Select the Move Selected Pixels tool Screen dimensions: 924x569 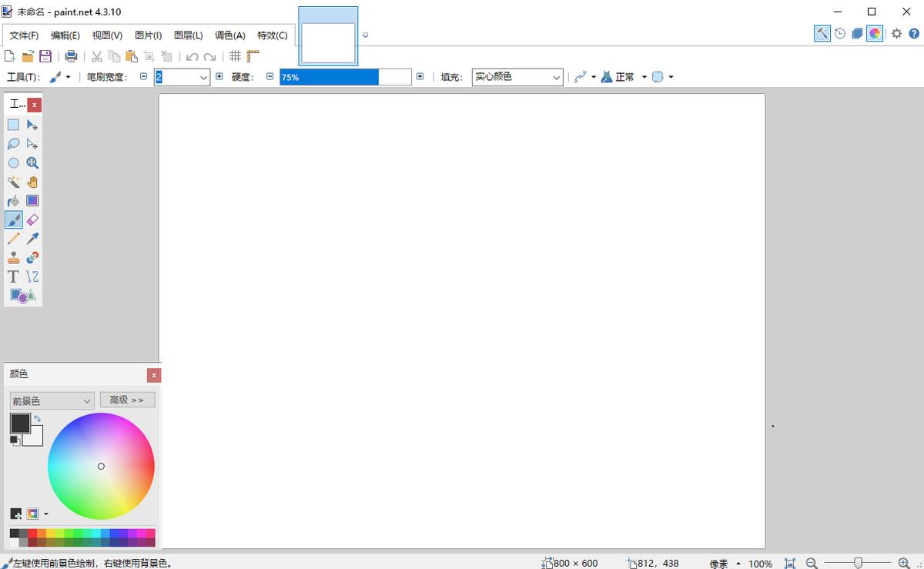[x=32, y=125]
